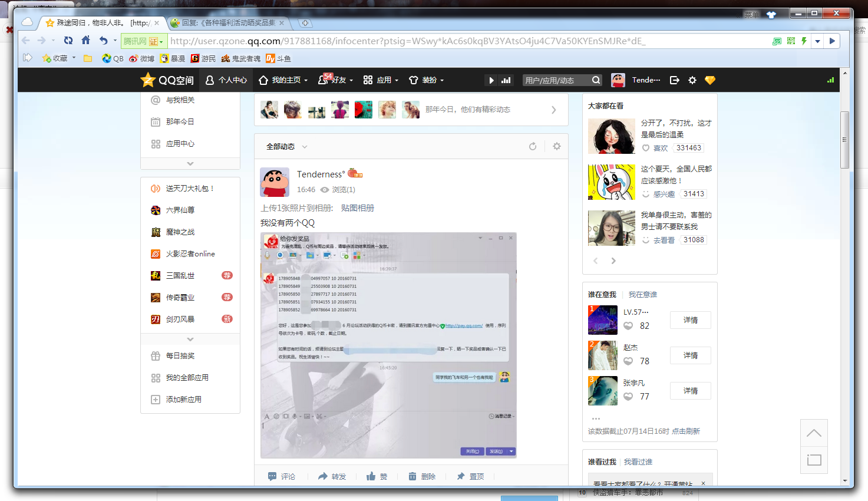
Task: Open Tenderness° profile avatar
Action: tap(275, 182)
